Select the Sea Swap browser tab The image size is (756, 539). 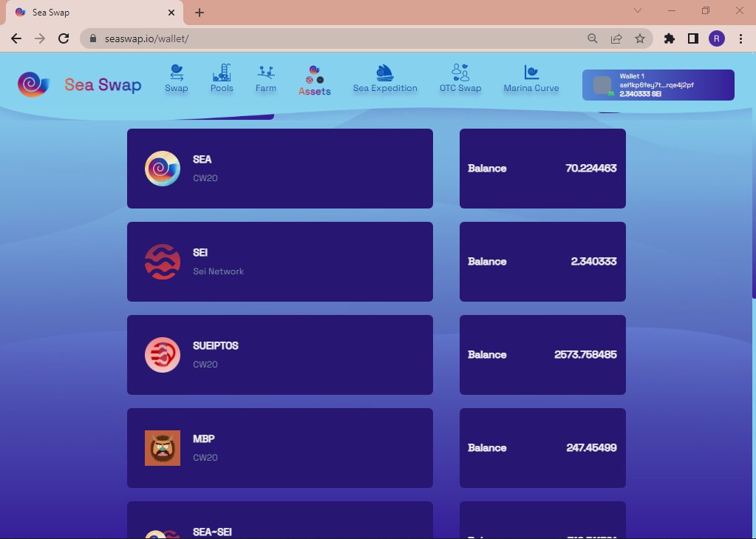94,13
